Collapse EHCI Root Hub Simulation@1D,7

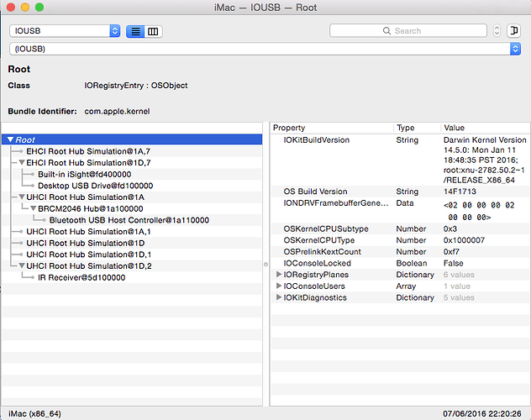tap(22, 163)
